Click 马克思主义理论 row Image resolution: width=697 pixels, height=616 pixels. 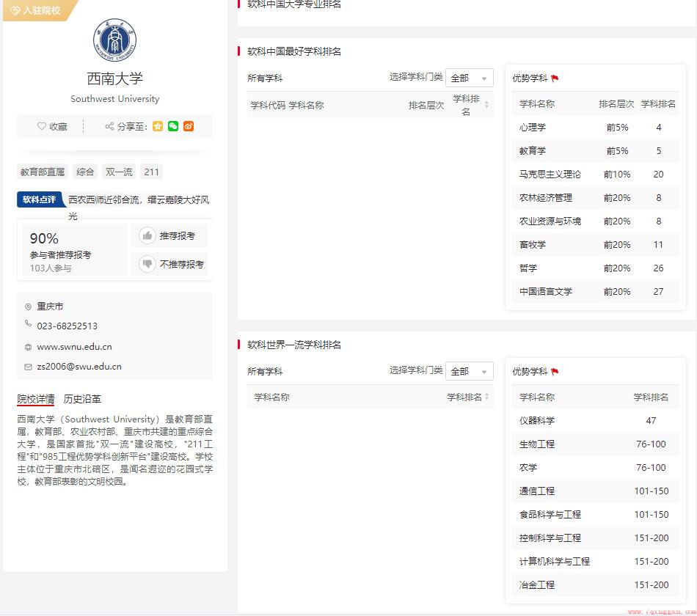click(x=595, y=175)
